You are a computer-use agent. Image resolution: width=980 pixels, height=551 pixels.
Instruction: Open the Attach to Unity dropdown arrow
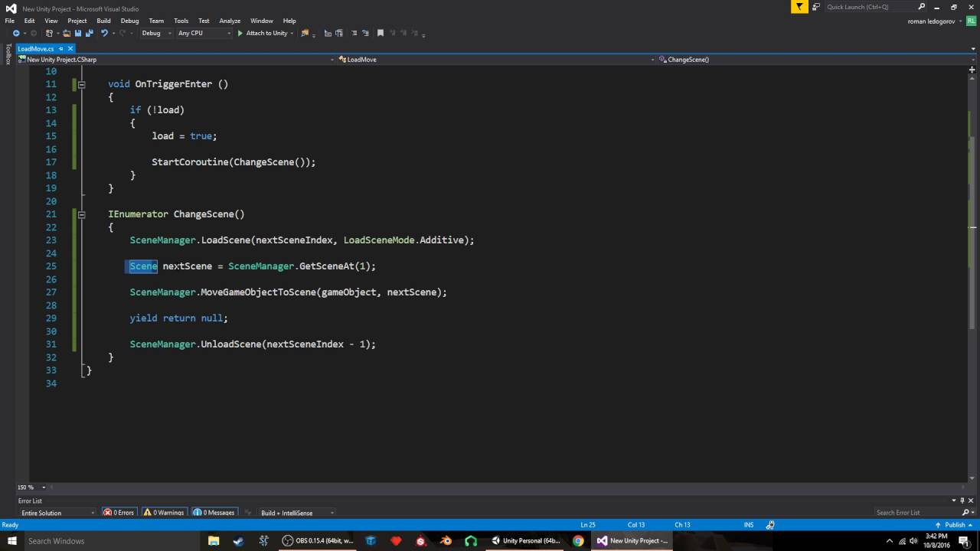point(293,33)
